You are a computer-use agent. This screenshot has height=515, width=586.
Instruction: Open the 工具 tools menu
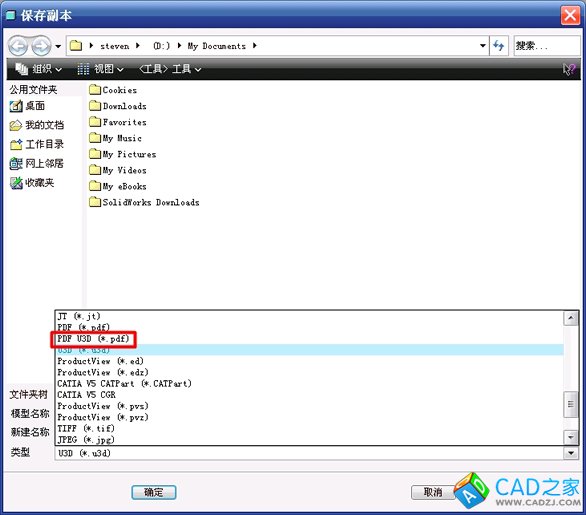pyautogui.click(x=170, y=69)
